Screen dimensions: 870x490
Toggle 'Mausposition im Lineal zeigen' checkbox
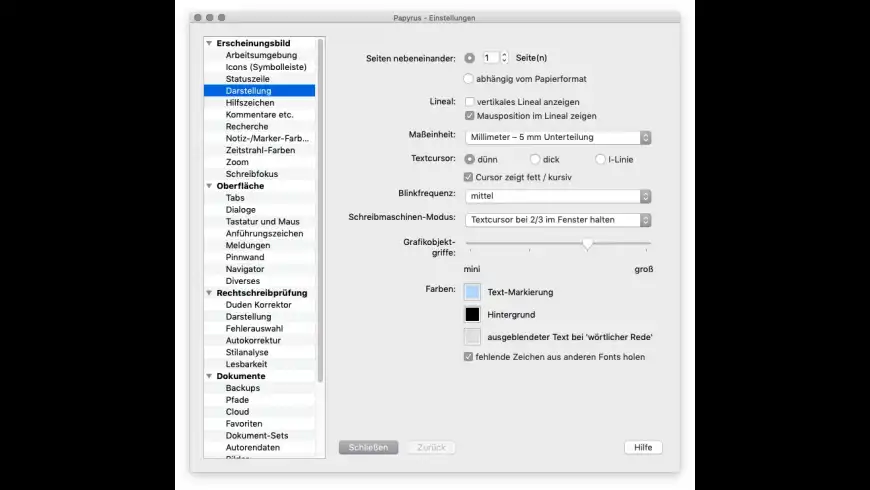[469, 115]
